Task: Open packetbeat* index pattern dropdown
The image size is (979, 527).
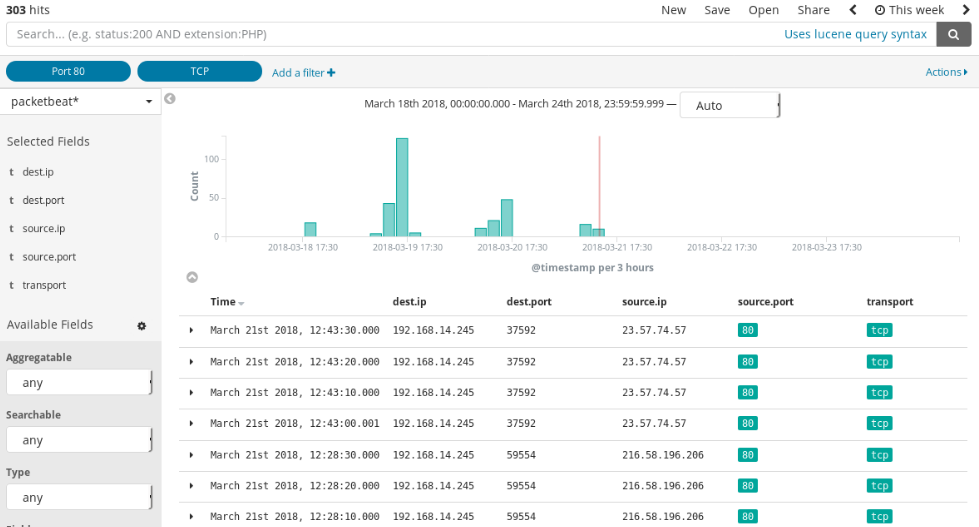Action: pyautogui.click(x=80, y=102)
